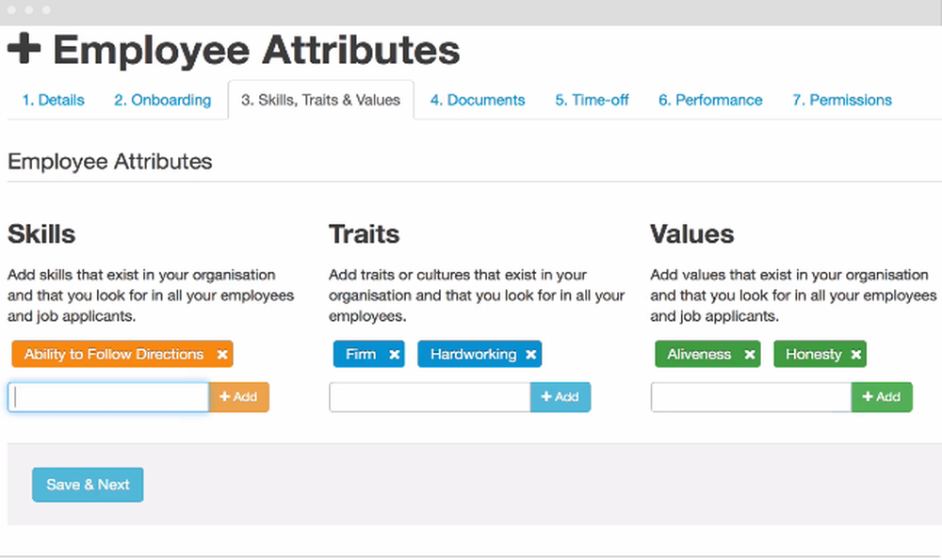Click the plus icon beside Employee Attributes title
This screenshot has height=560, width=942.
[24, 50]
